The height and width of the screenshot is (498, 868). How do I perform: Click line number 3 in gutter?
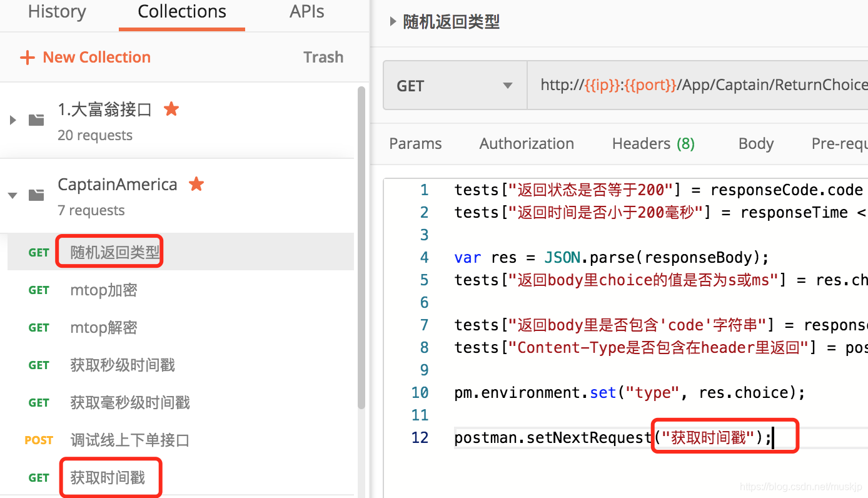coord(425,235)
